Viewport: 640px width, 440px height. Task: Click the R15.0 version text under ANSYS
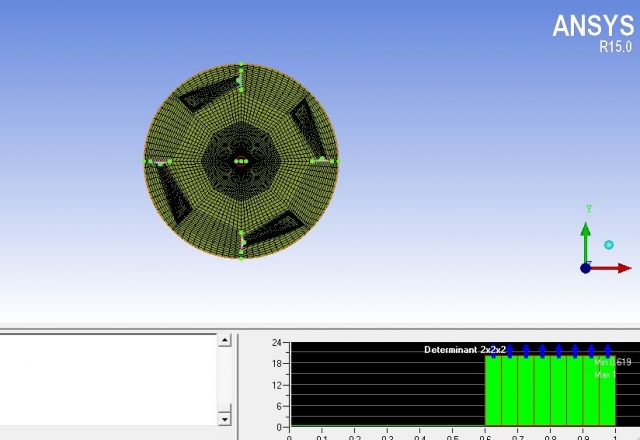pyautogui.click(x=615, y=46)
